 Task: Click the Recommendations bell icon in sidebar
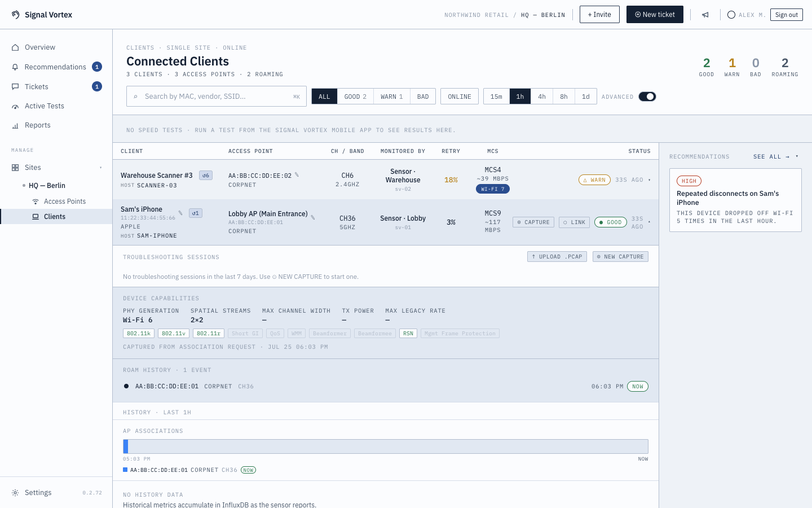15,67
